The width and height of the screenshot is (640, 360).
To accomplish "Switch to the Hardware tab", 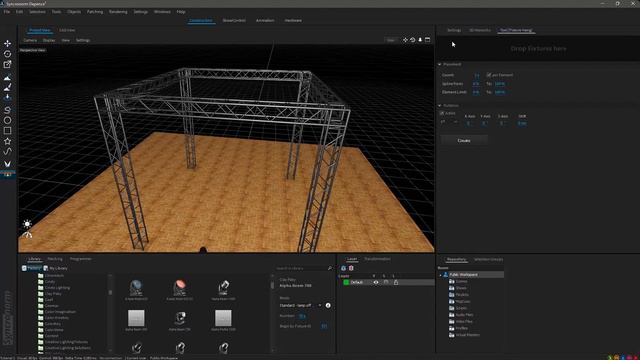I will click(293, 20).
